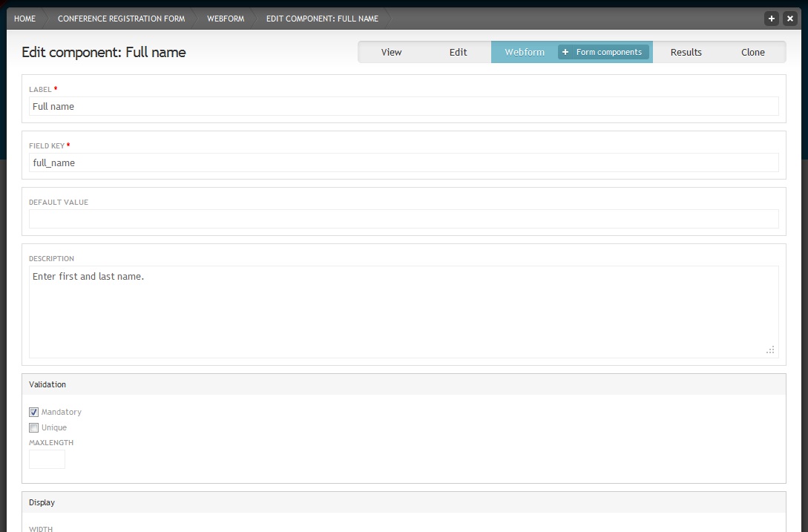Click Edit Component: Full Name breadcrumb
This screenshot has width=808, height=532.
coord(322,19)
